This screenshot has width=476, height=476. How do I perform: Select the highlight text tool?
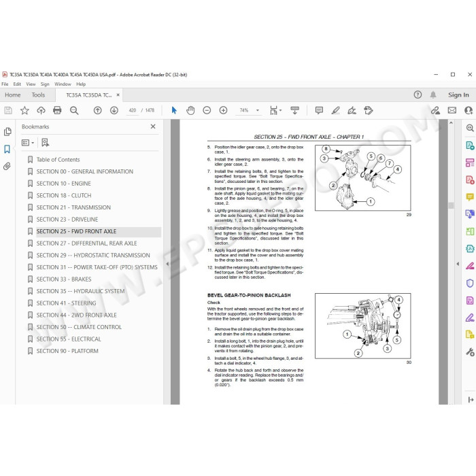pos(335,110)
